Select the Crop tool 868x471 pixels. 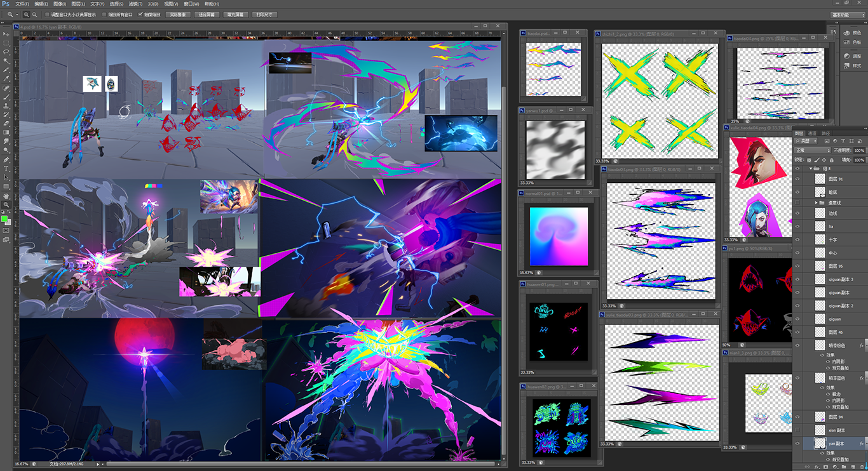click(x=6, y=70)
